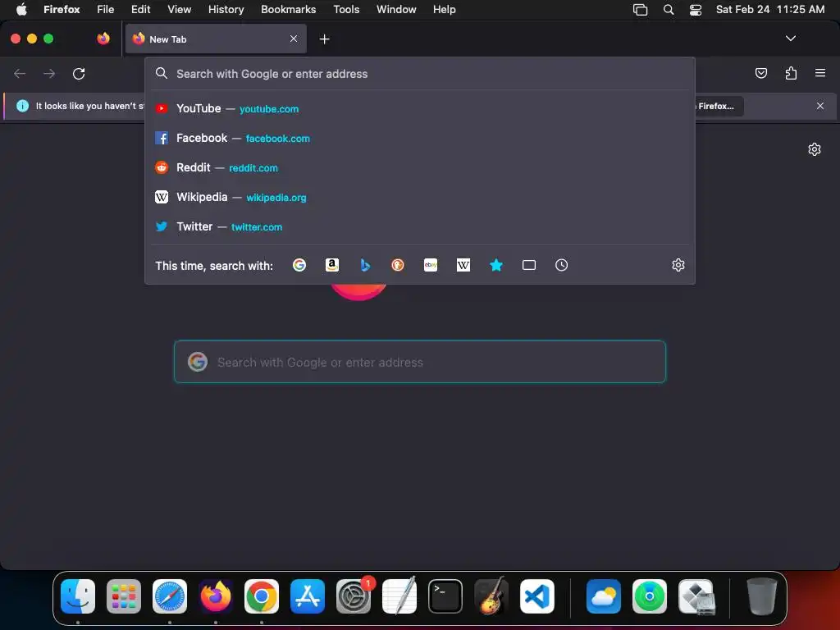This screenshot has height=630, width=840.
Task: Search this time with DuckDuckGo
Action: (x=398, y=265)
